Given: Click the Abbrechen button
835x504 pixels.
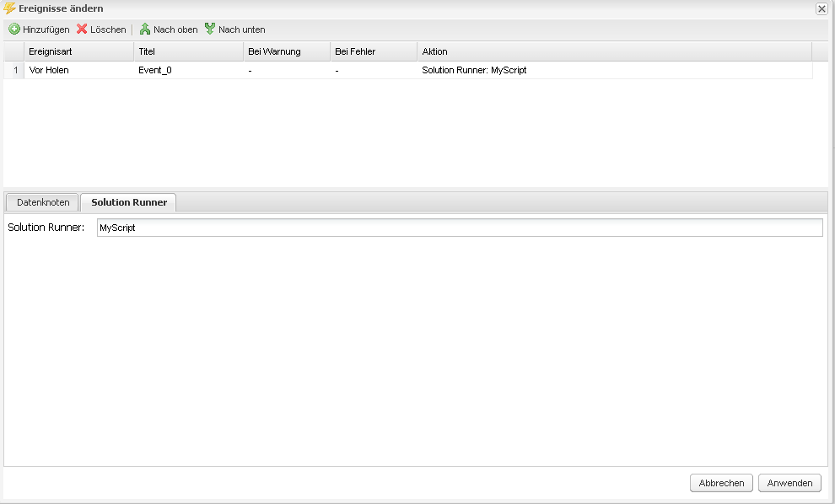Looking at the screenshot, I should 721,483.
